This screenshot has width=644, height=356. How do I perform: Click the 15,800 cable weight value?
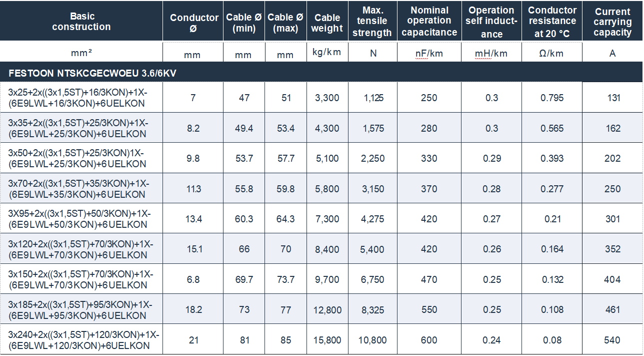point(327,340)
